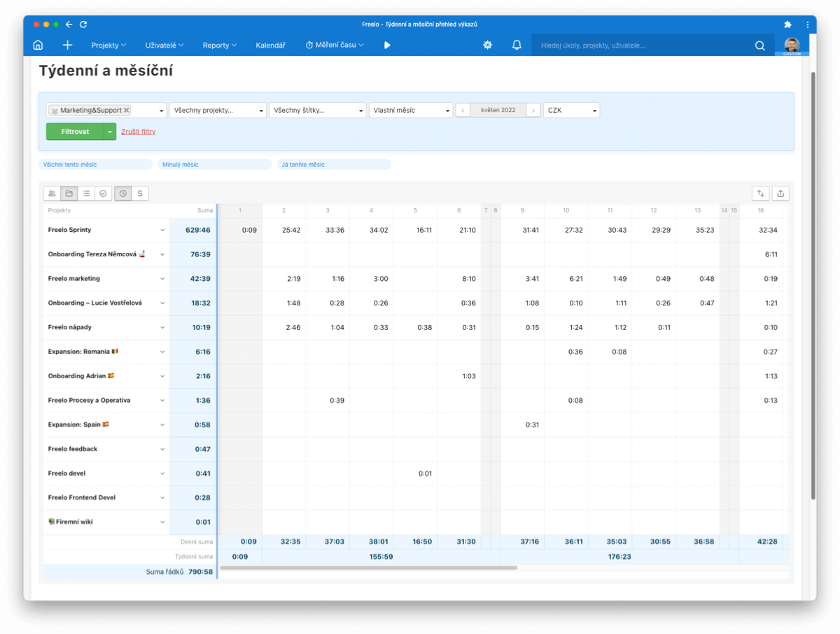Open the browser three-dot menu
Screen dimensions: 840x634
pos(807,25)
